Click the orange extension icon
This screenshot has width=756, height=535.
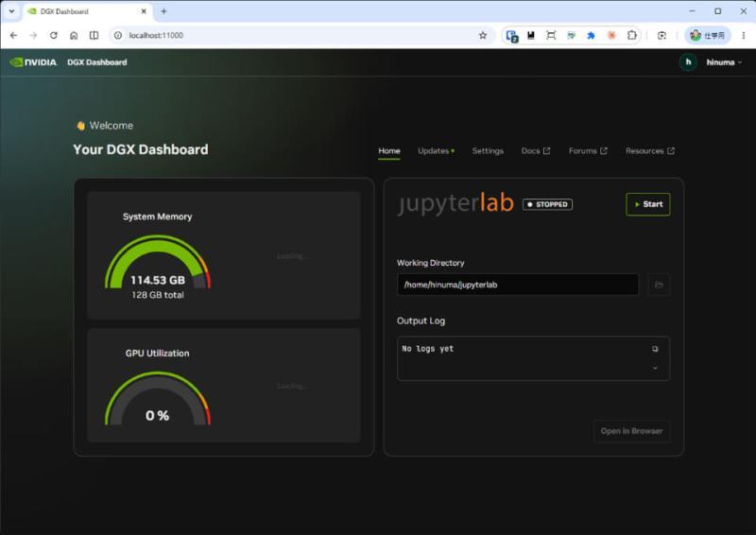pyautogui.click(x=611, y=35)
